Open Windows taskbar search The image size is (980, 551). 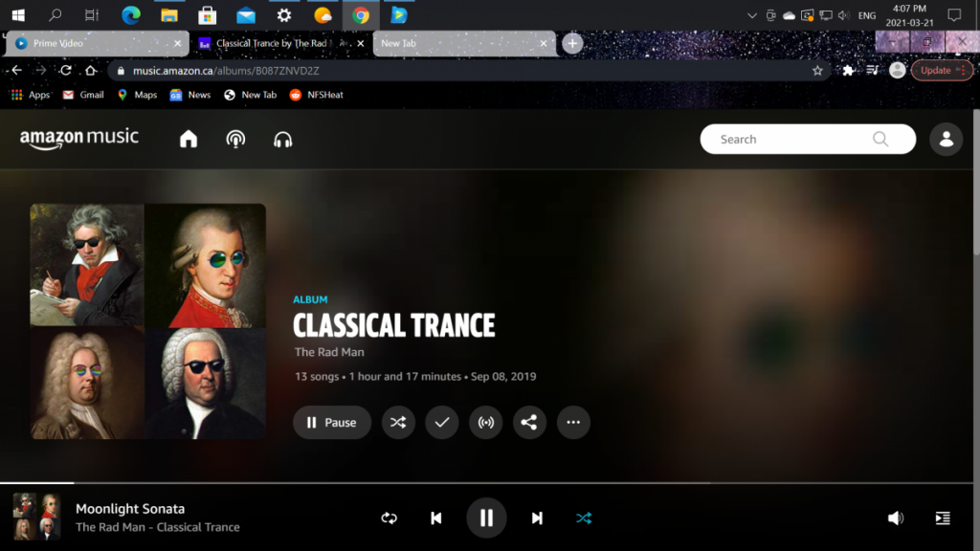pyautogui.click(x=55, y=15)
